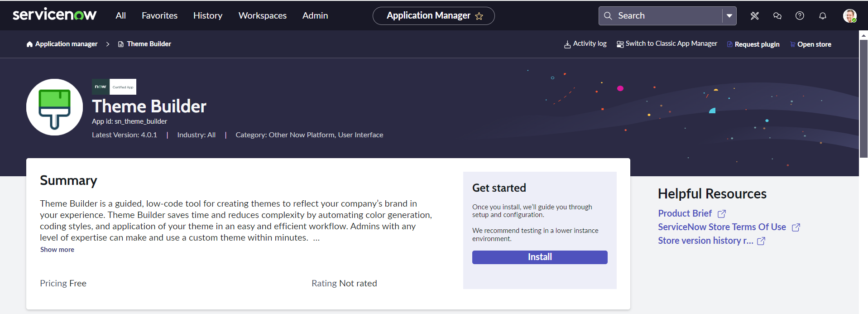The image size is (868, 314).
Task: Install the Theme Builder application
Action: coord(540,257)
